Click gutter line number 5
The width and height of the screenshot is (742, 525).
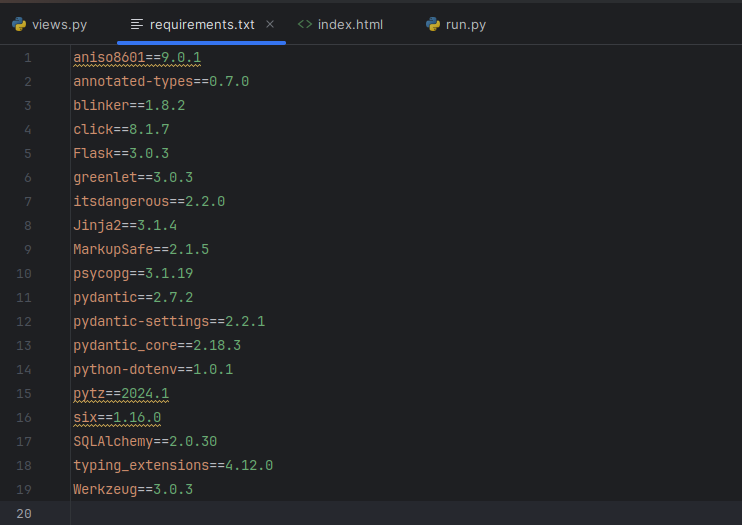pos(28,153)
